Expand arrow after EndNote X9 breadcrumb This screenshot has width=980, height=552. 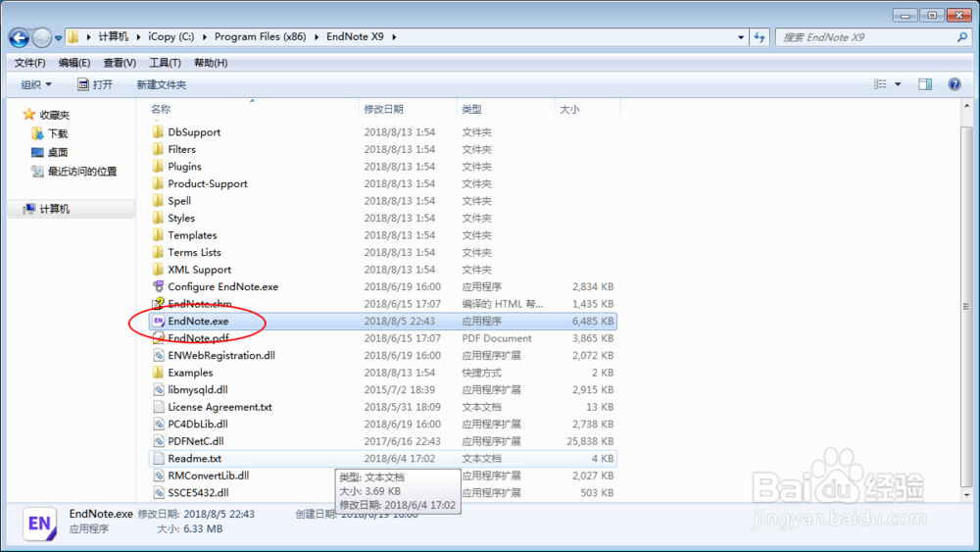(394, 37)
